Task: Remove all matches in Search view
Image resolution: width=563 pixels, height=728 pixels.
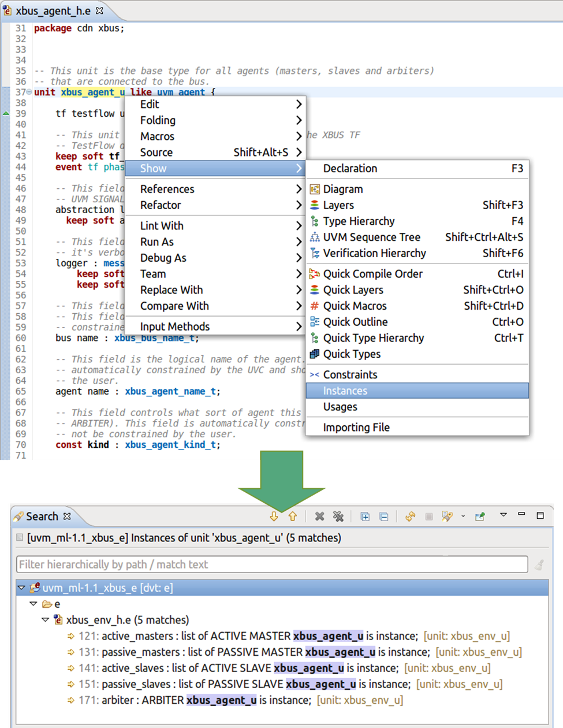Action: 338,517
